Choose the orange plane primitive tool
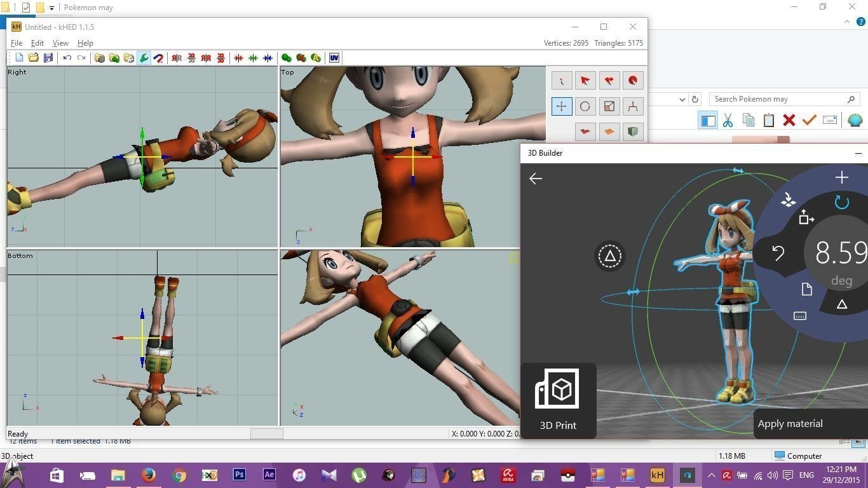Viewport: 868px width, 488px height. pos(609,132)
